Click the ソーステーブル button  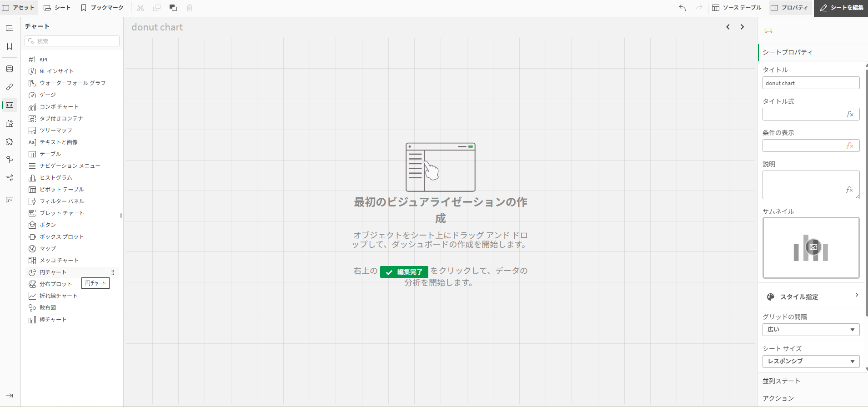pyautogui.click(x=737, y=8)
